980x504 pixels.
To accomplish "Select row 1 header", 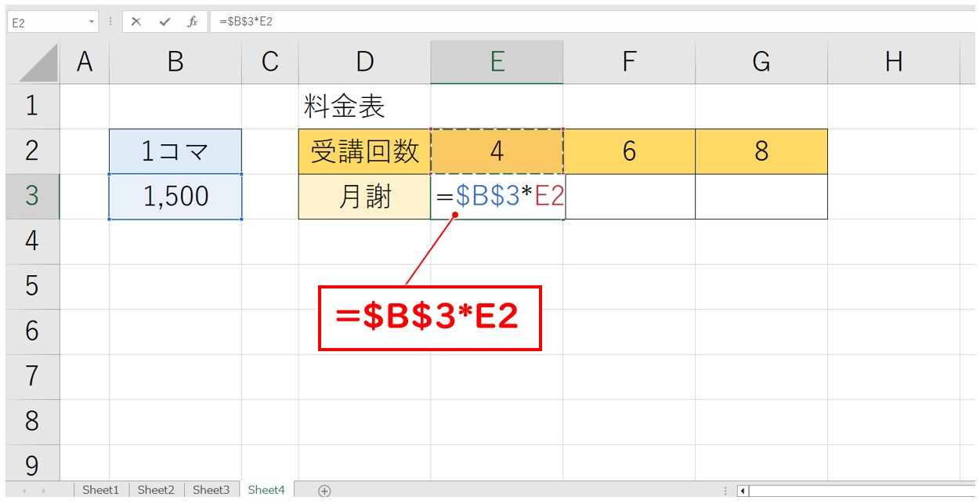I will 32,107.
